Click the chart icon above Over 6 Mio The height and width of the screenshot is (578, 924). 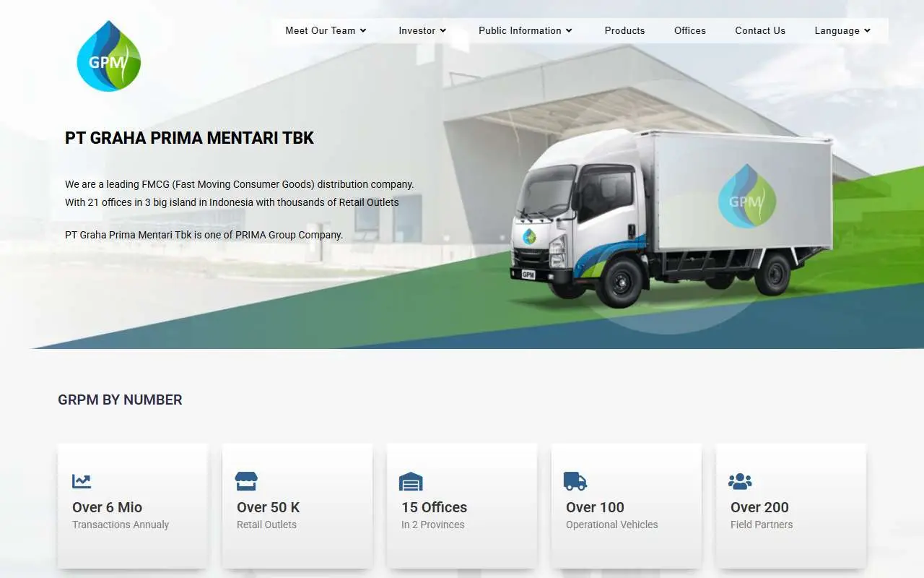[82, 481]
